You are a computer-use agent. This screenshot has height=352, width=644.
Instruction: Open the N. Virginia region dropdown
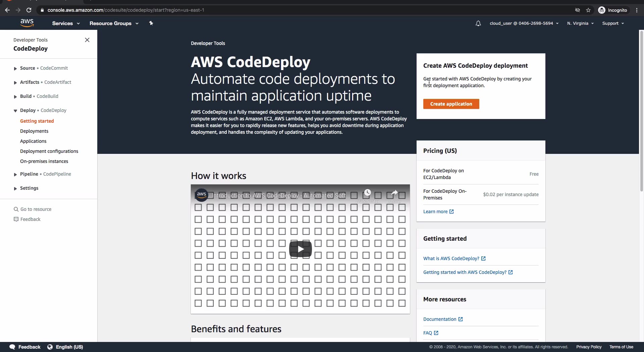580,23
